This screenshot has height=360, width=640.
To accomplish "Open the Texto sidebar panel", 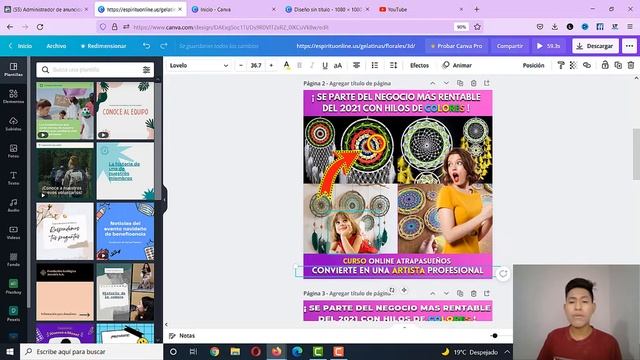I will coord(13,178).
